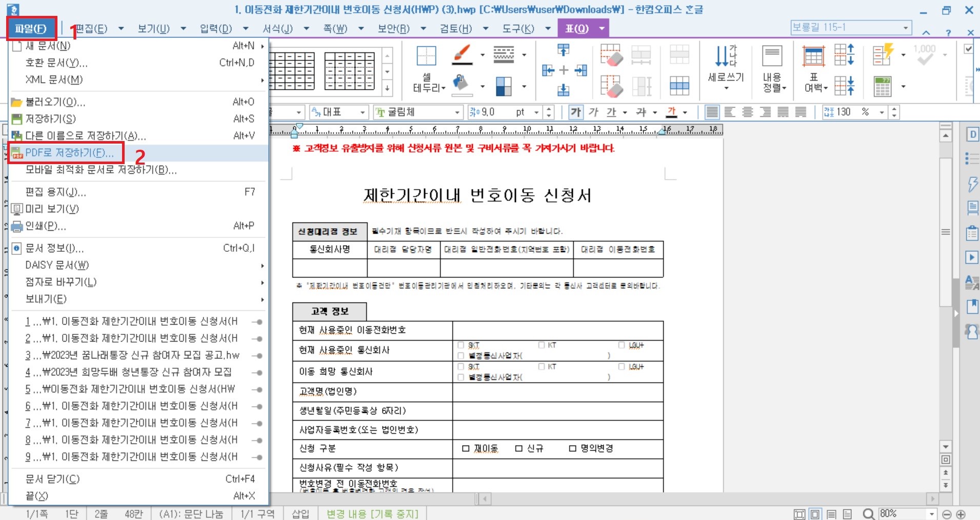The height and width of the screenshot is (520, 980).
Task: Choose 인쇄(P) from the File menu
Action: click(138, 226)
